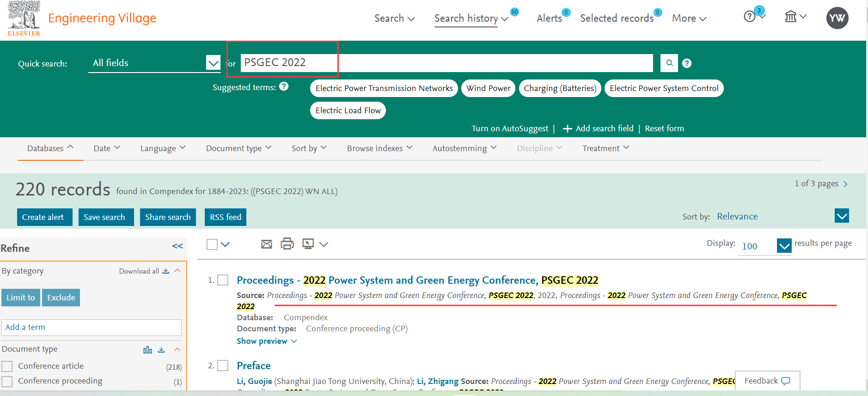This screenshot has height=396, width=868.
Task: Select Electric Power System Control suggestion
Action: click(664, 88)
